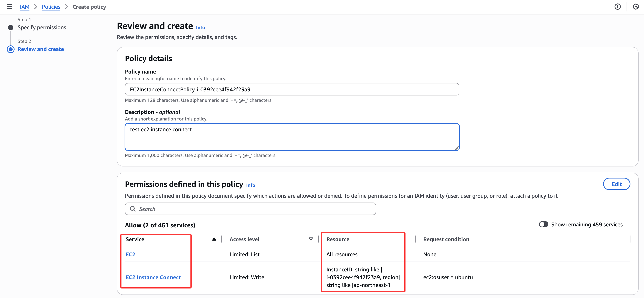Screen dimensions: 644x298
Task: Select Step 1 Specify permissions
Action: point(42,27)
